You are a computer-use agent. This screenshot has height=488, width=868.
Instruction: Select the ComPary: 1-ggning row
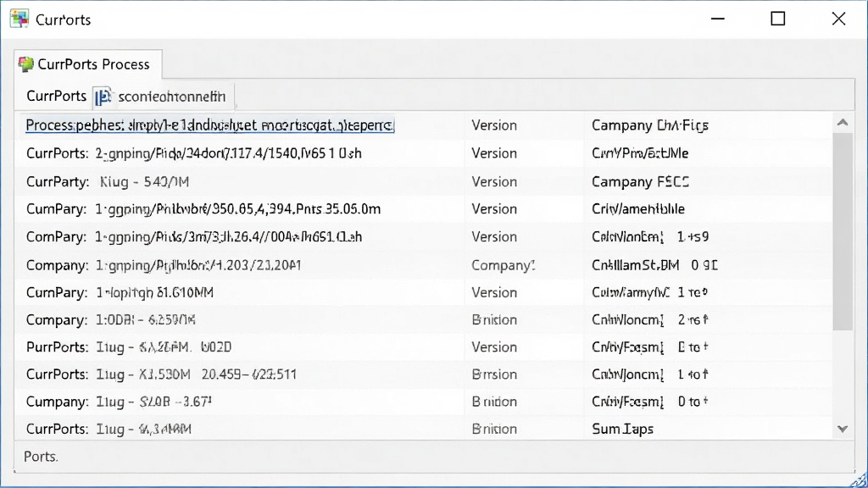tap(423, 237)
